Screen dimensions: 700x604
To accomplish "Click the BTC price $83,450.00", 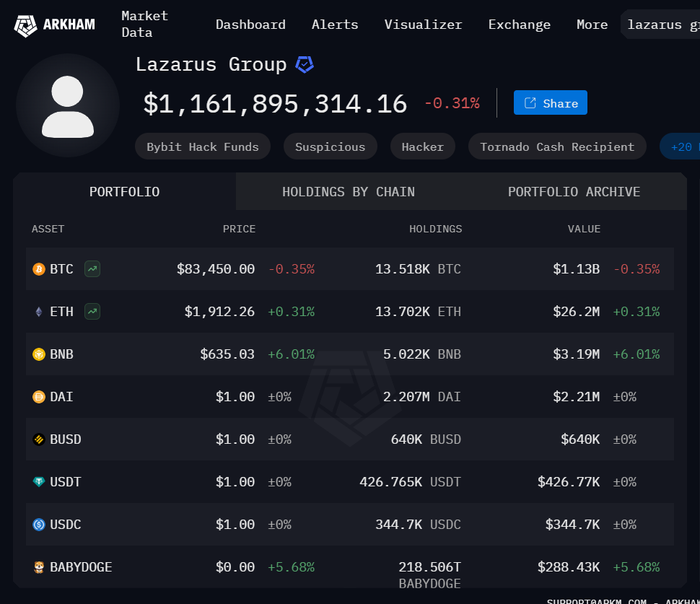I will [x=216, y=269].
